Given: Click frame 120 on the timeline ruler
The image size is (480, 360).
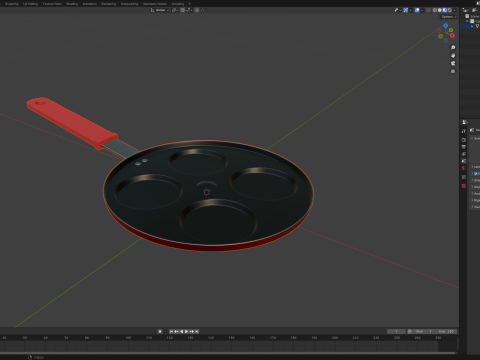Looking at the screenshot, I should click(x=169, y=338).
